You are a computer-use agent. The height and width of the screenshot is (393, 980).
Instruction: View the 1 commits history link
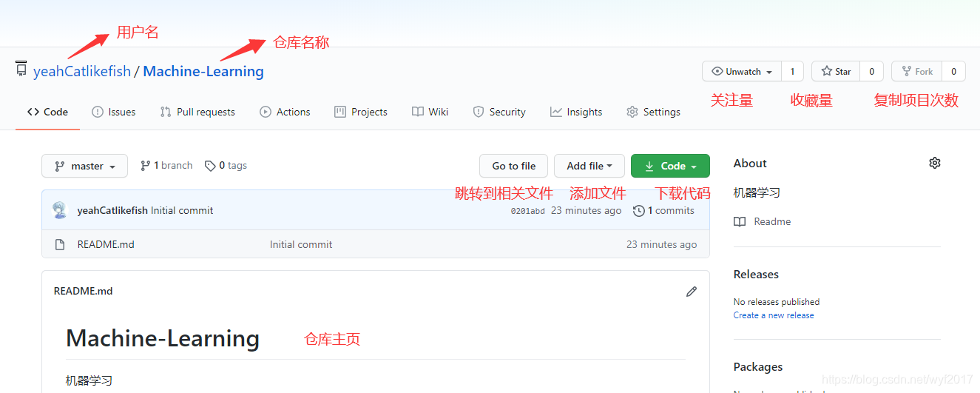663,210
